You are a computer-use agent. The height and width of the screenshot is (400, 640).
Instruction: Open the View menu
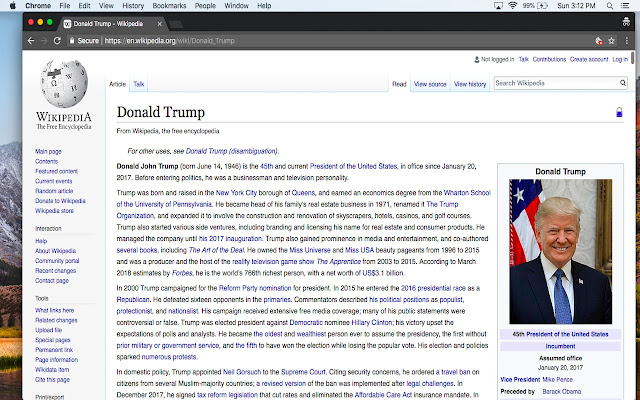tap(106, 6)
